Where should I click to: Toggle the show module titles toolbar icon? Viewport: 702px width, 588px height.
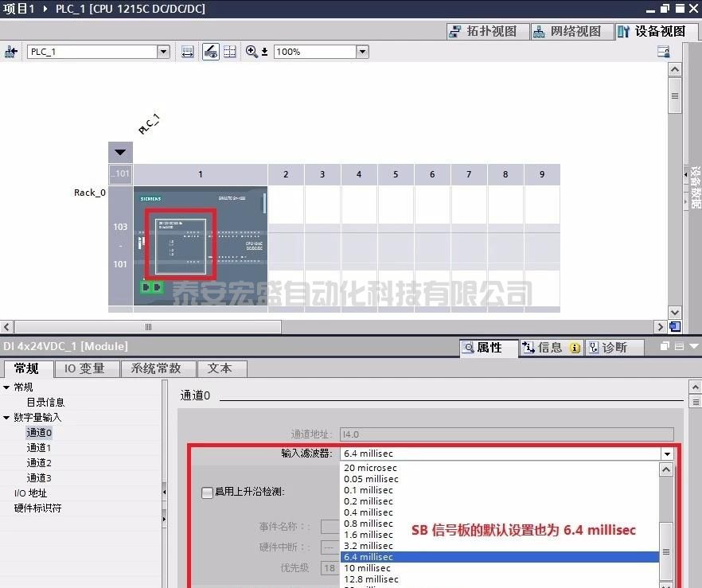(210, 52)
